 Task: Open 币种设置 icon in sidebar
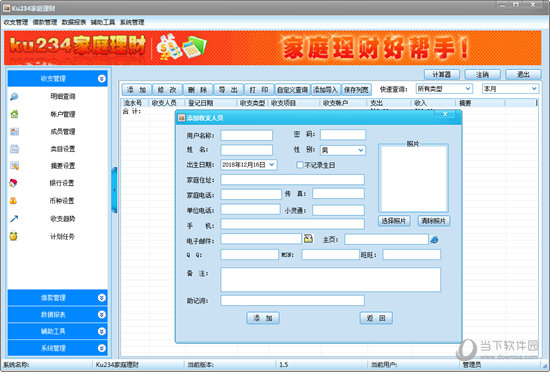[x=13, y=201]
